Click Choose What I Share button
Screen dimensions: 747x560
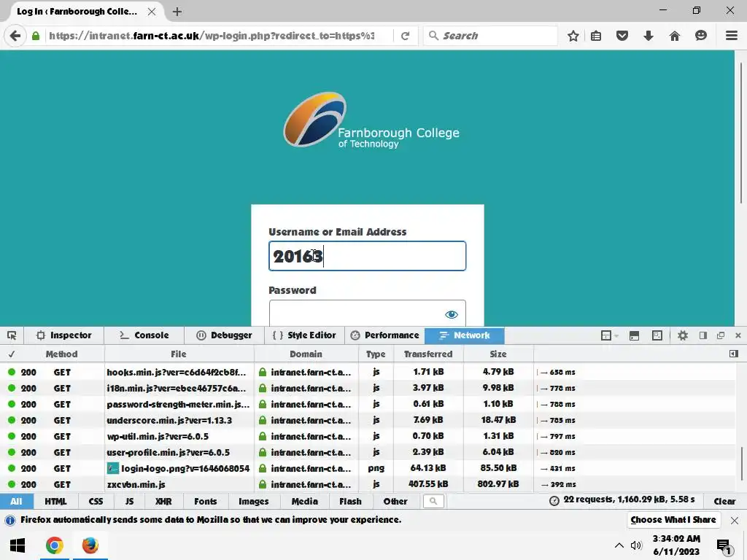(673, 519)
